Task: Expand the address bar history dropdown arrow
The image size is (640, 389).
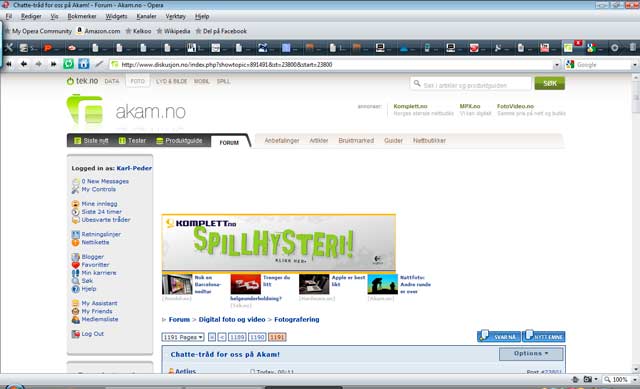Action: tap(556, 65)
